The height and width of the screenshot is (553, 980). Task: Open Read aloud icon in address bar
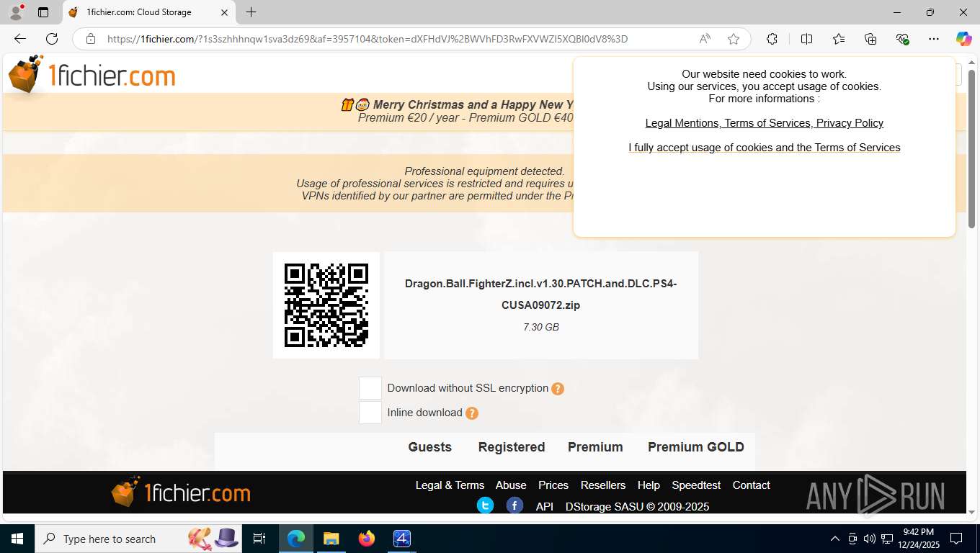(705, 39)
